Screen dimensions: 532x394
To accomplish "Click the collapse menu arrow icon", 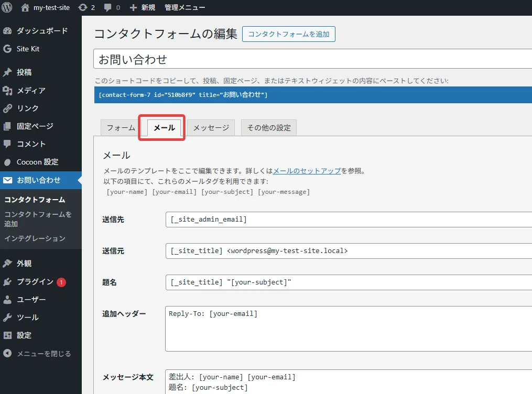I will (x=7, y=353).
